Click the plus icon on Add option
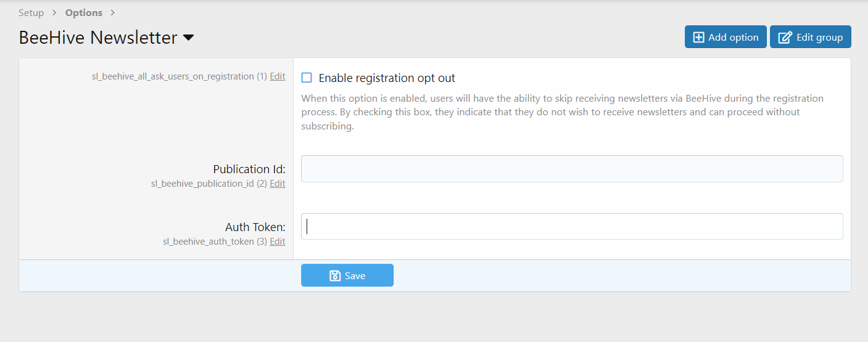 [x=698, y=38]
